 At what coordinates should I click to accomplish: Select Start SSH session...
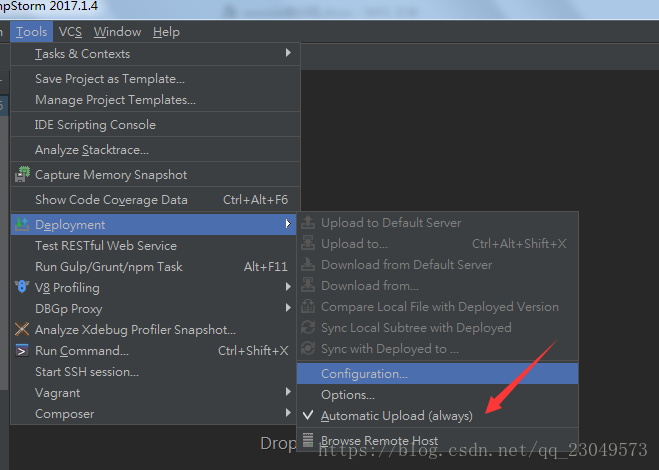(153, 372)
